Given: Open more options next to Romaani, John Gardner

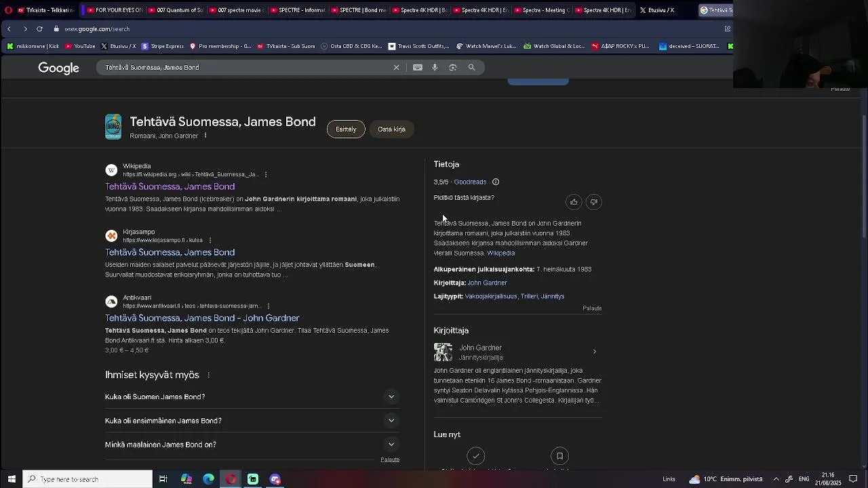Looking at the screenshot, I should [205, 136].
